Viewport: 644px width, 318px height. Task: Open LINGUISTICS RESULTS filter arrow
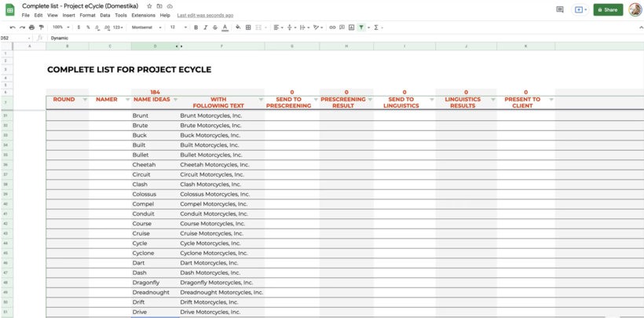493,100
